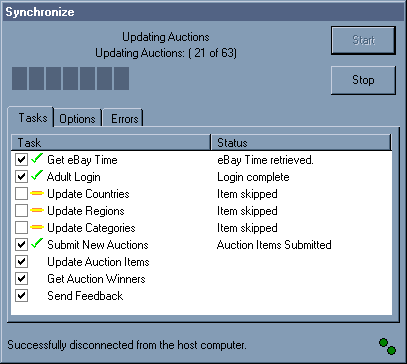This screenshot has width=407, height=364.
Task: Click the green checkmark beside Get eBay Time
Action: [37, 159]
